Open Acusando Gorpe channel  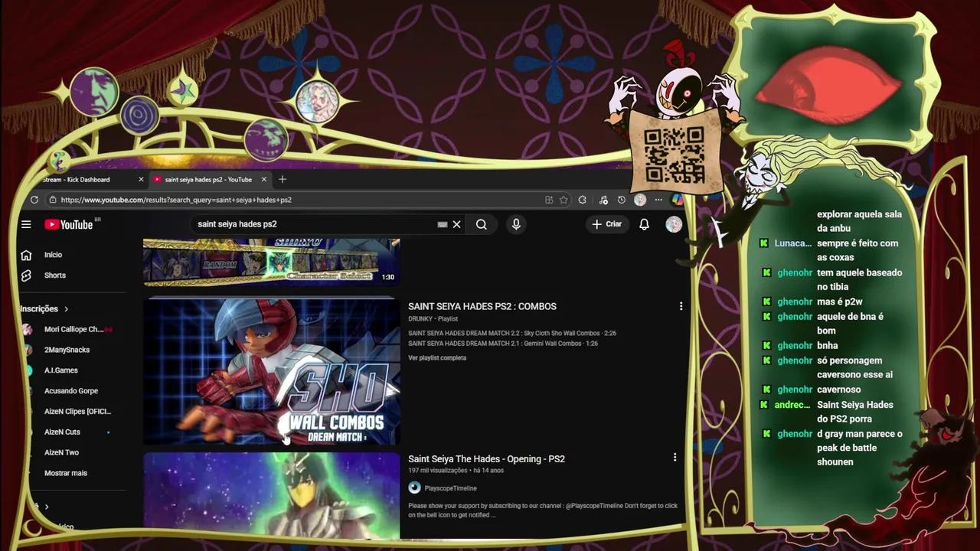coord(71,391)
